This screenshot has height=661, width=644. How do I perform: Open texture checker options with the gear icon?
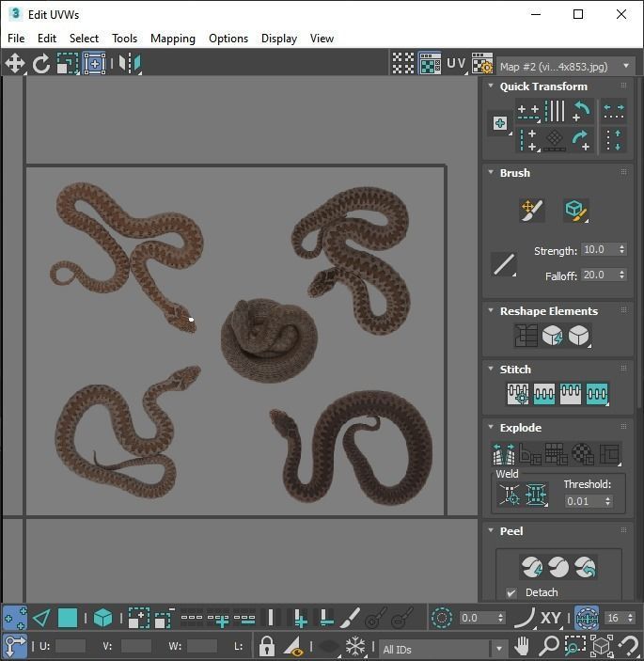pyautogui.click(x=482, y=64)
